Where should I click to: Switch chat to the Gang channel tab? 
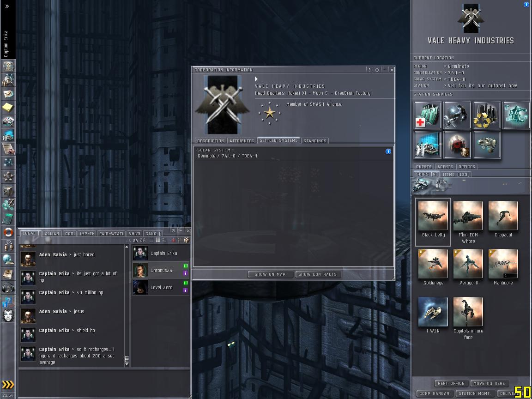(153, 233)
